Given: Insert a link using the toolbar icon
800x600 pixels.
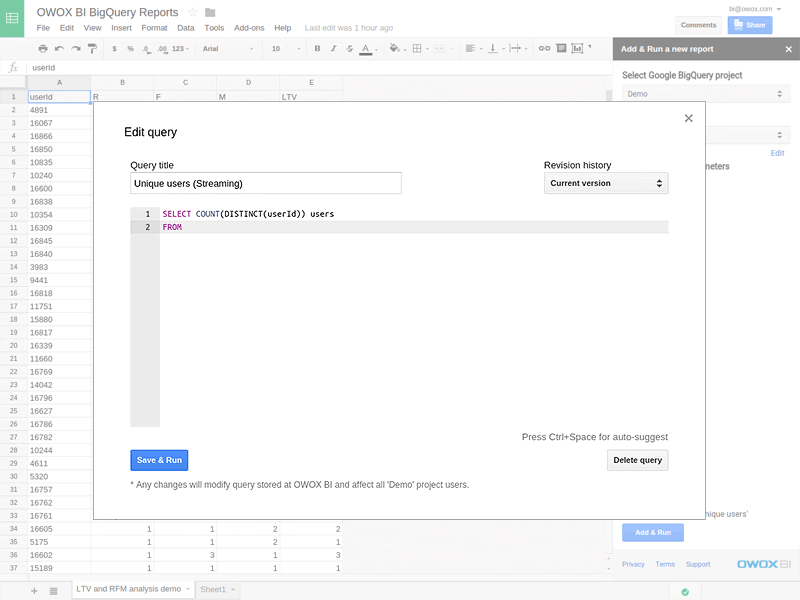Looking at the screenshot, I should point(544,48).
